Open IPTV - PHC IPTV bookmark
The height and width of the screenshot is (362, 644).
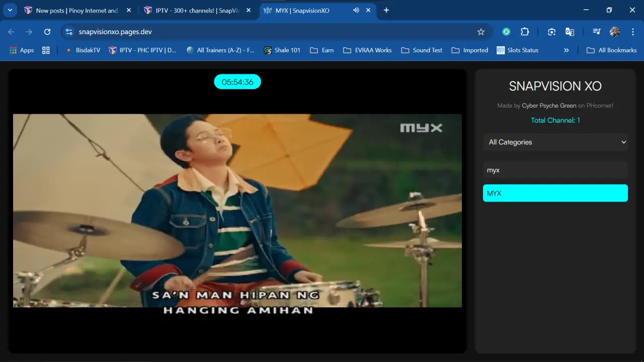(143, 50)
